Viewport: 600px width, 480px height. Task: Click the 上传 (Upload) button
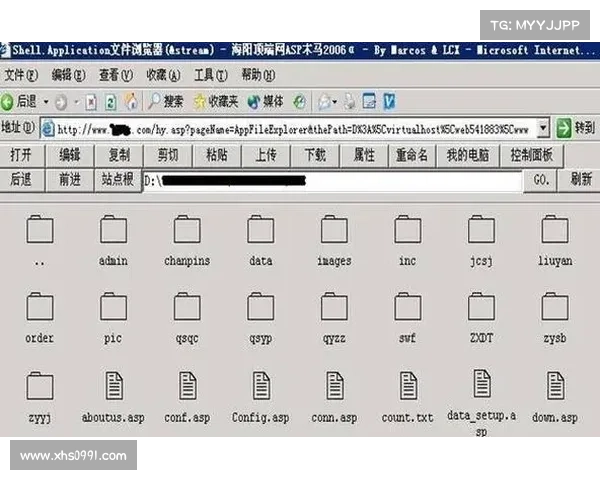pos(266,155)
